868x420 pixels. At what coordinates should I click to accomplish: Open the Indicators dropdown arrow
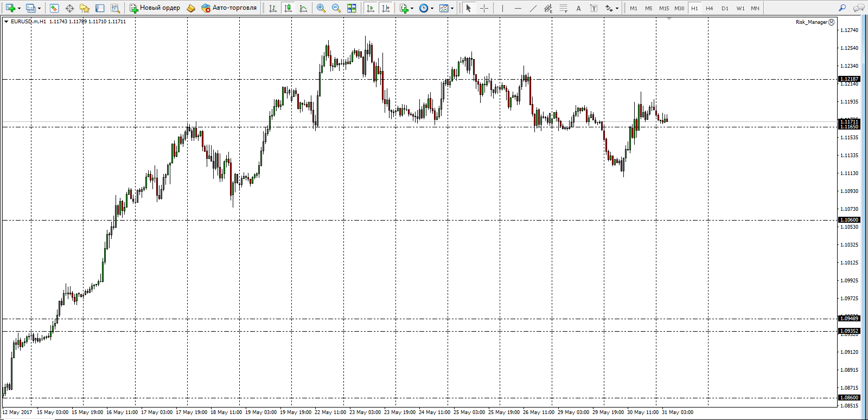point(412,8)
